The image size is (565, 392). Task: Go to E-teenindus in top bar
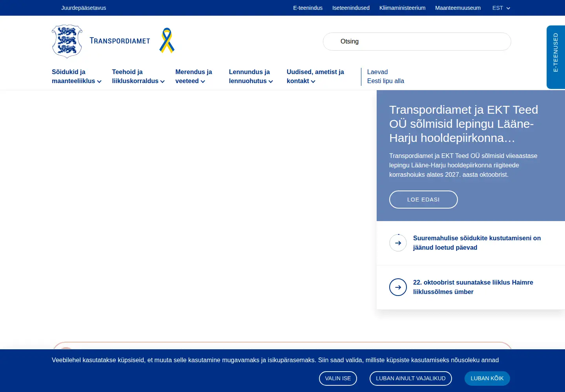pyautogui.click(x=308, y=8)
